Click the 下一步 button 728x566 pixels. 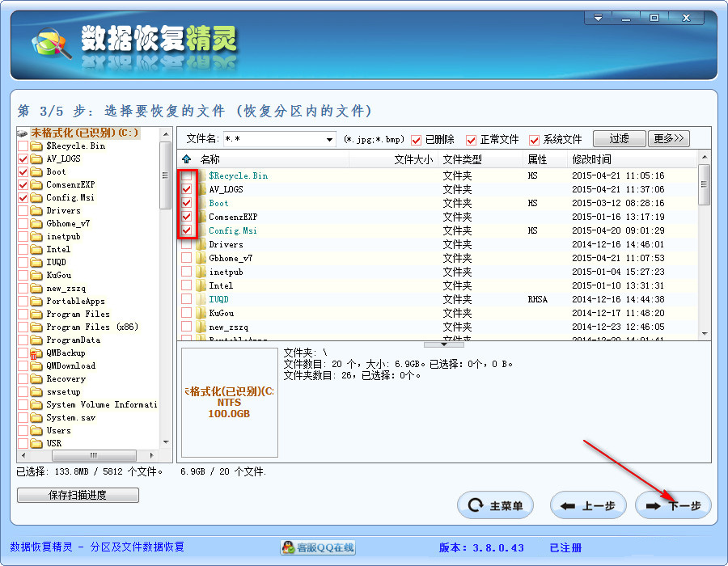click(x=674, y=505)
